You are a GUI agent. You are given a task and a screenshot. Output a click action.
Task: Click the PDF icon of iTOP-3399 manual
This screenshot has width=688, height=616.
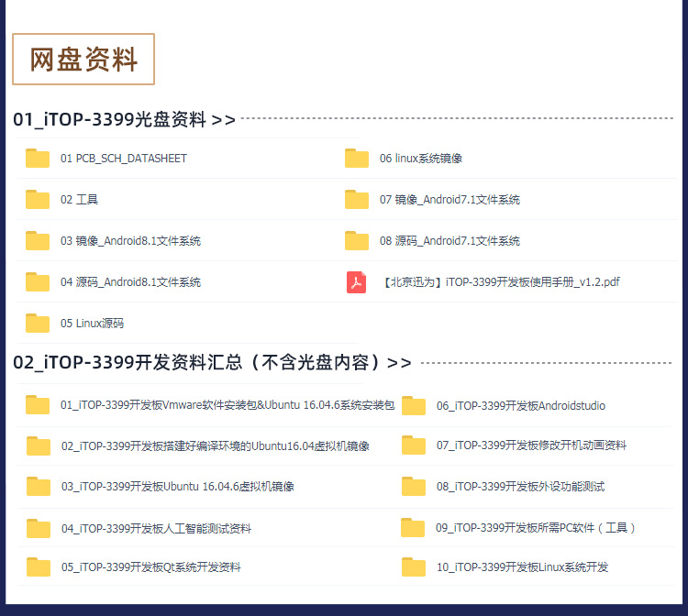point(356,282)
